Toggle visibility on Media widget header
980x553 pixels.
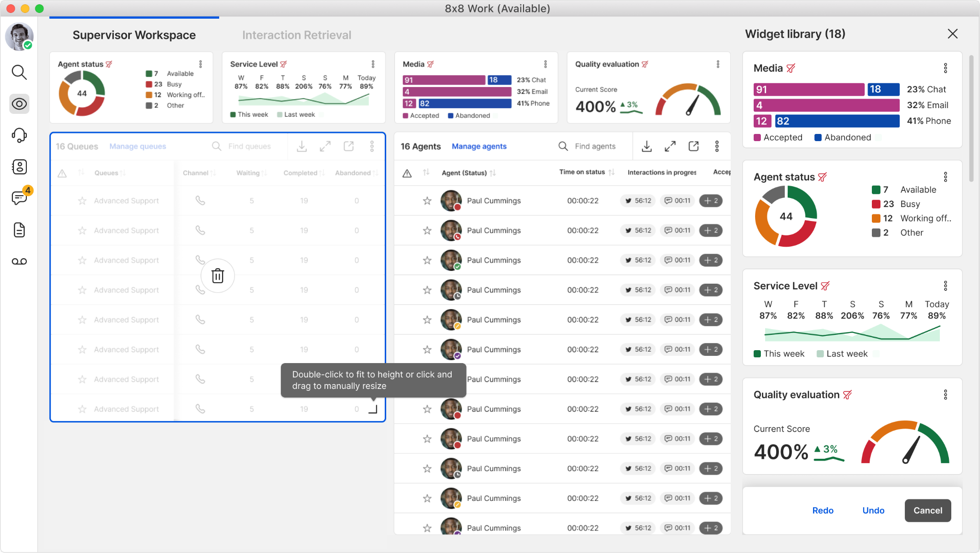[x=431, y=64]
